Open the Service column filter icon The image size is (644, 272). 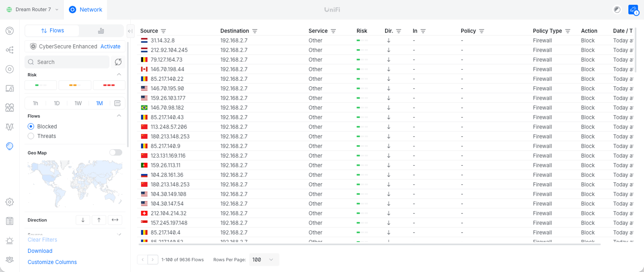[333, 31]
